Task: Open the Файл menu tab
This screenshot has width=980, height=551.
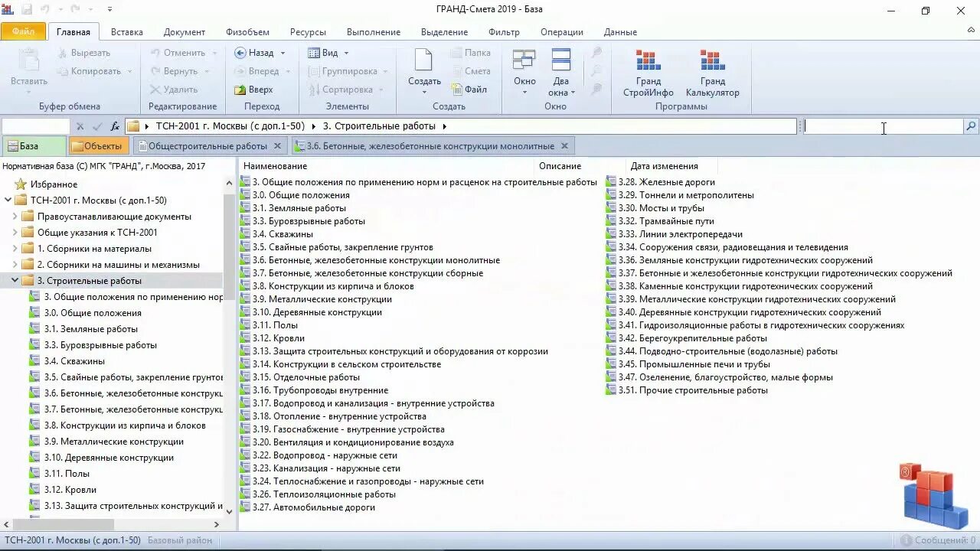Action: point(23,32)
